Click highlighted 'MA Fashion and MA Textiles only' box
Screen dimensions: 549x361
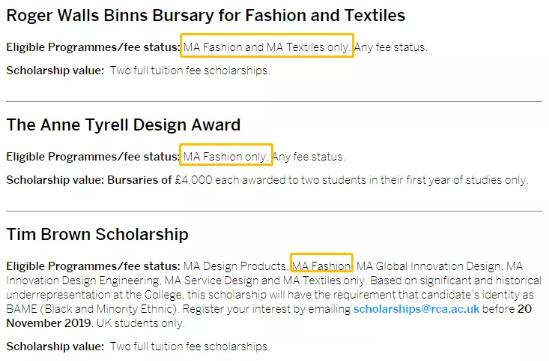point(267,46)
